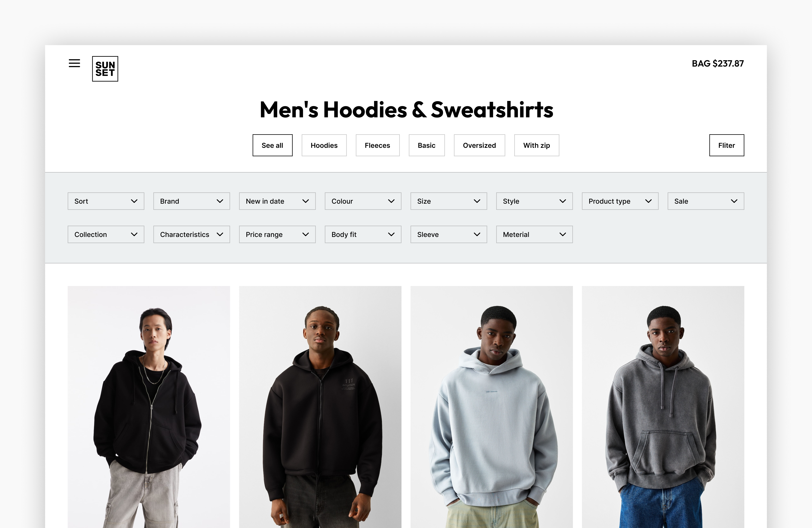
Task: Open the light blue hoodie product photo
Action: pos(492,407)
